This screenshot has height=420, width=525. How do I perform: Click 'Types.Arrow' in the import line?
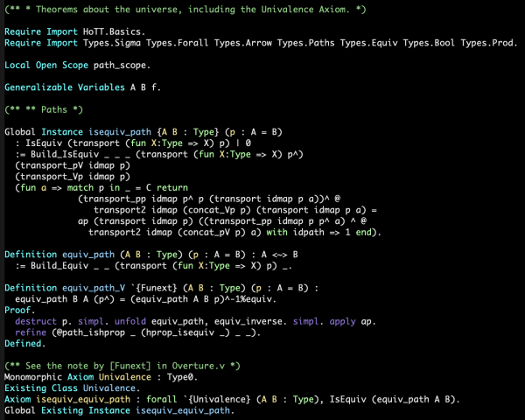tap(242, 43)
